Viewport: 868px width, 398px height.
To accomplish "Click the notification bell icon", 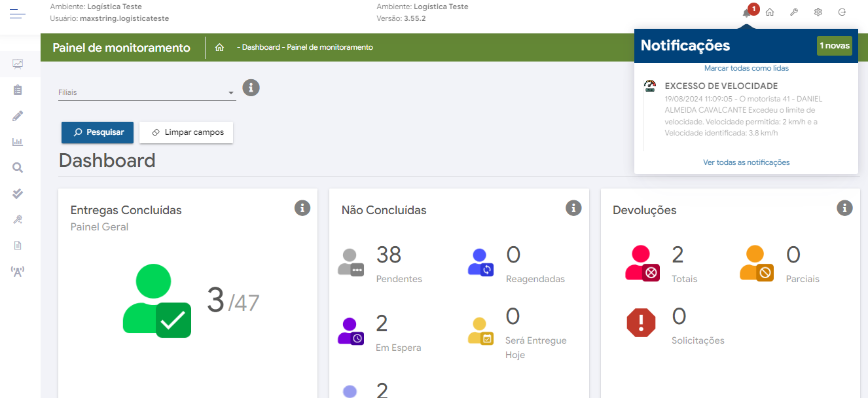I will pos(747,12).
